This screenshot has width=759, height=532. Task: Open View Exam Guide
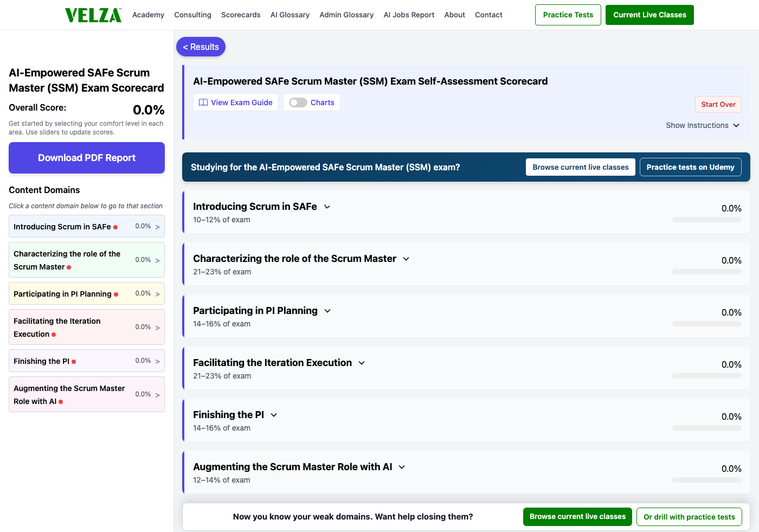coord(236,102)
